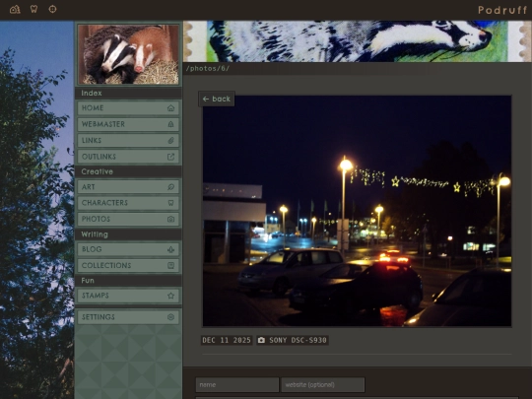The width and height of the screenshot is (532, 399).
Task: Click the night street photo
Action: 357,211
